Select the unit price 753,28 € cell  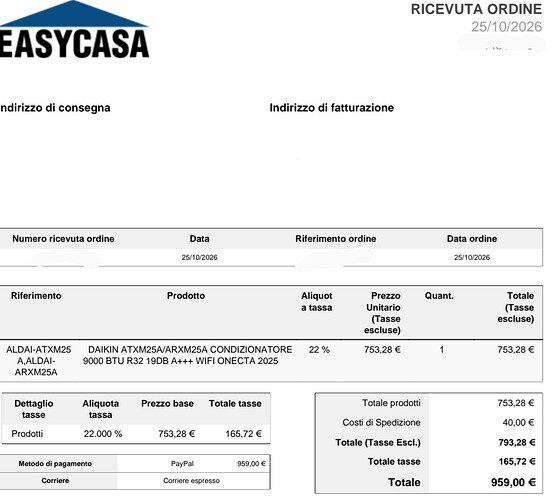point(382,350)
